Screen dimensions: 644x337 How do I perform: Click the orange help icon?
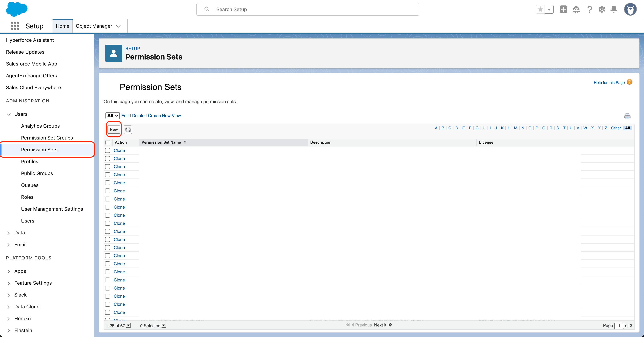630,82
